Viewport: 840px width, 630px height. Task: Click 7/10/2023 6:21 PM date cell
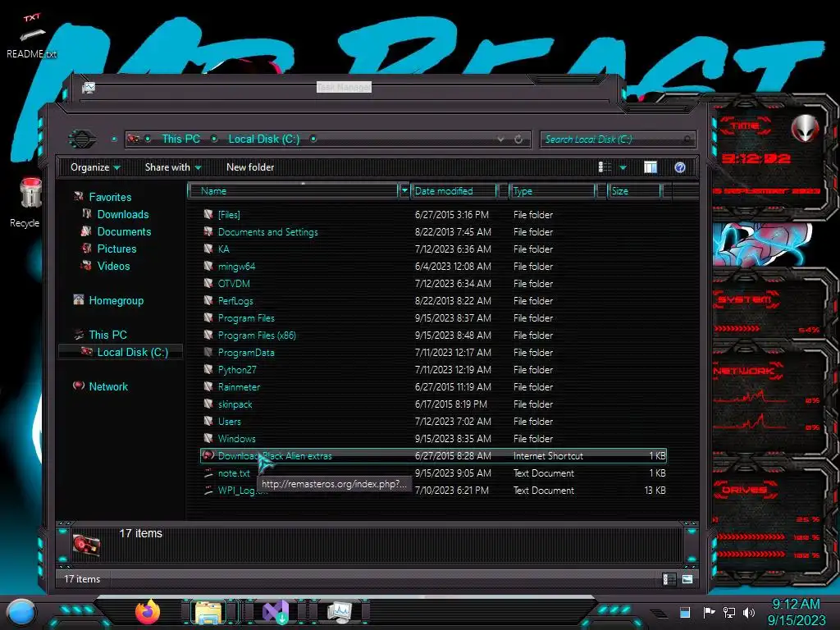[x=452, y=491]
